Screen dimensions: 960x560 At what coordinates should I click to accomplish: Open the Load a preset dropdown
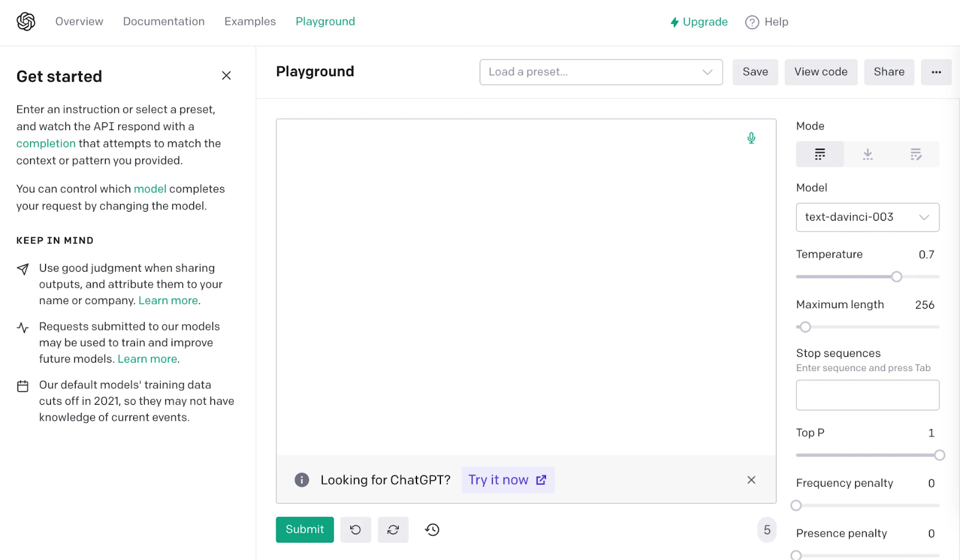(601, 72)
